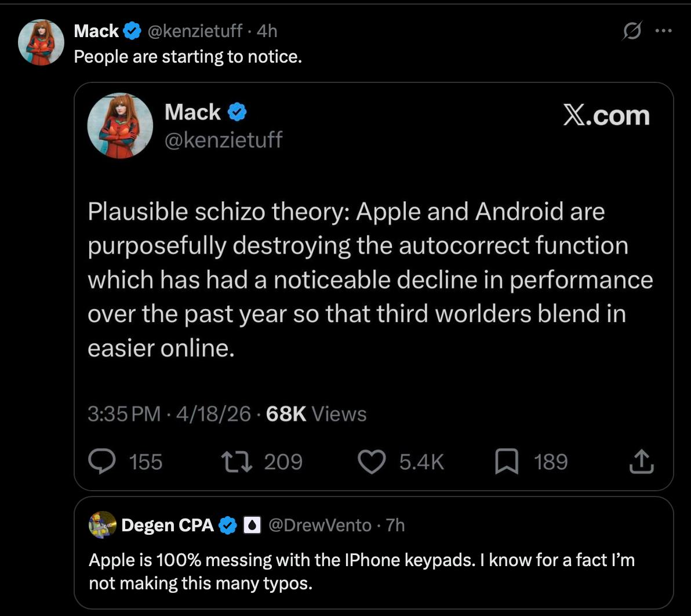Click the 4h timestamp on Mack's post
Viewport: 691px width, 616px height.
267,31
